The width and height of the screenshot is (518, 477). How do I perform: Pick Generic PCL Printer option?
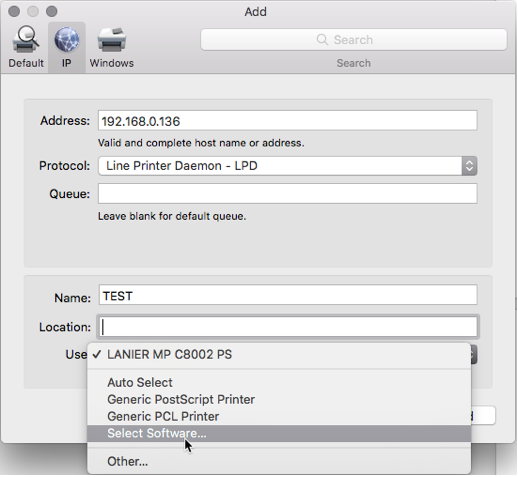point(279,416)
